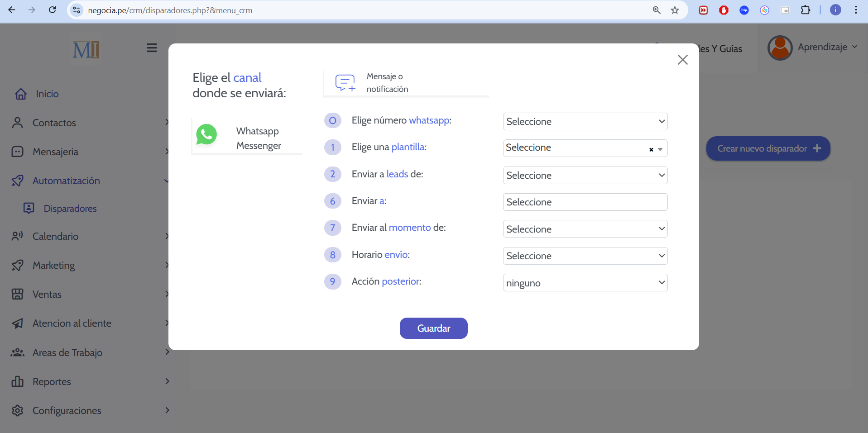Image resolution: width=868 pixels, height=433 pixels.
Task: Open the 'Elige número whatsapp' dropdown
Action: coord(585,122)
